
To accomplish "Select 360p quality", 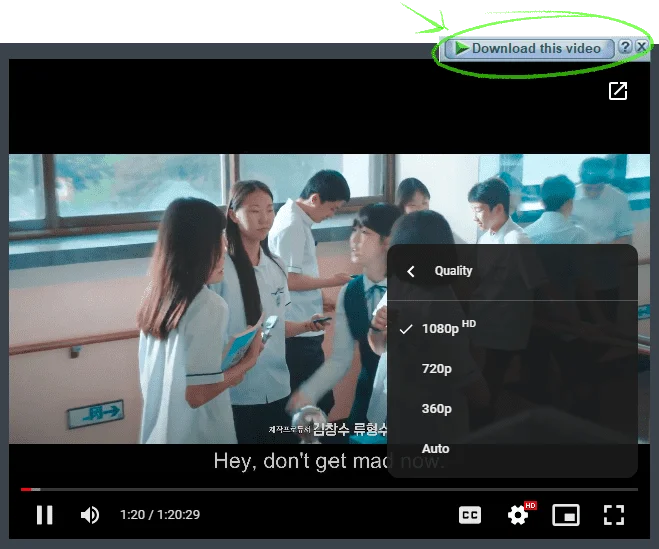I will pos(512,409).
